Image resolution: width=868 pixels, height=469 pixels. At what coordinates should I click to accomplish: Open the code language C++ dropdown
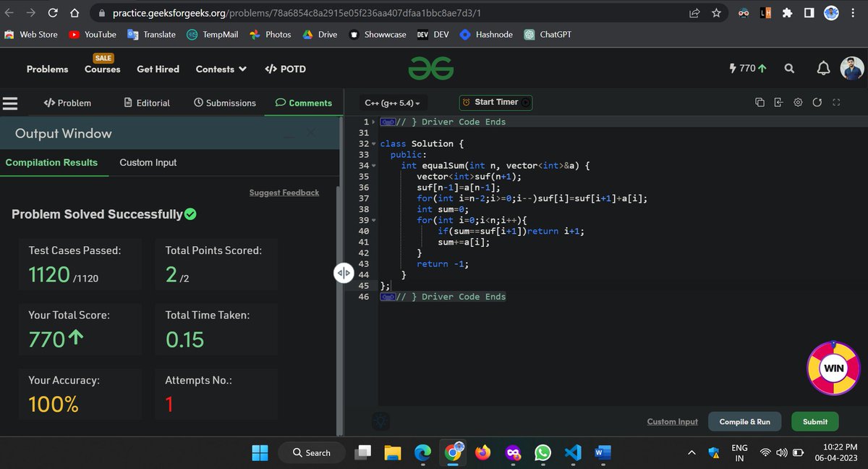392,103
